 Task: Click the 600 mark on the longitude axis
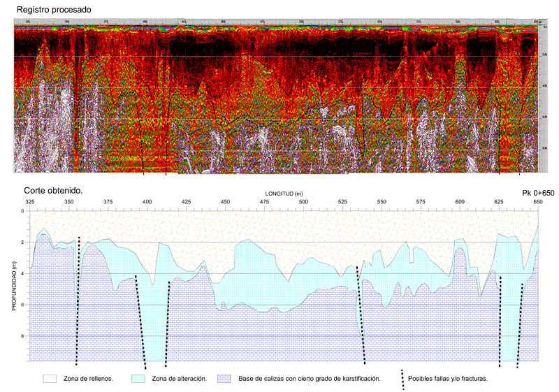(x=460, y=202)
